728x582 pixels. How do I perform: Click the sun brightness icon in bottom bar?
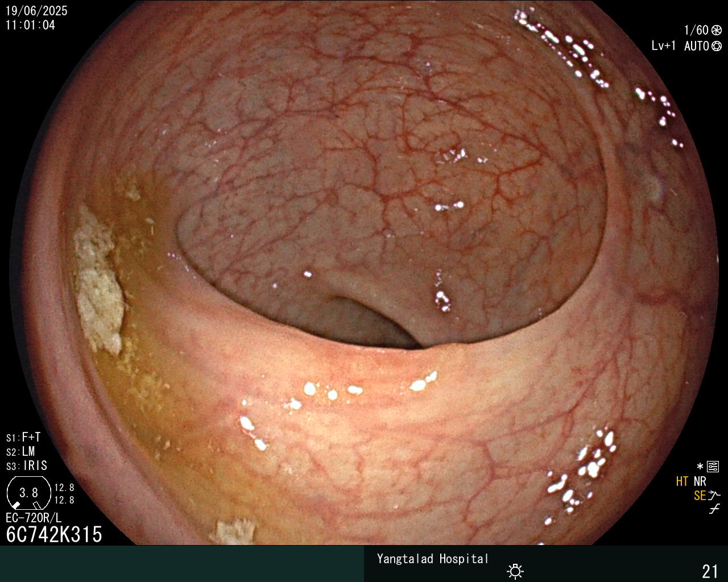click(515, 571)
